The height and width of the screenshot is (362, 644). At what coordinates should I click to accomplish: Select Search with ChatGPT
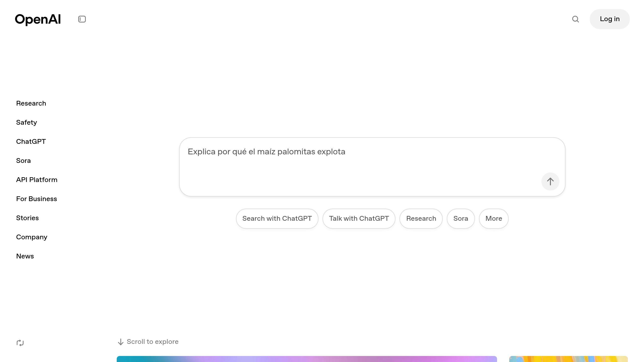277,218
